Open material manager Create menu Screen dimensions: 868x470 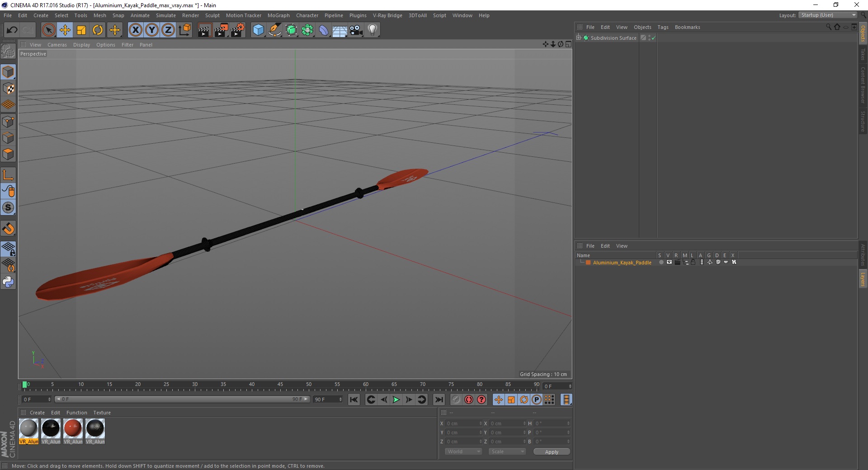[x=37, y=413]
